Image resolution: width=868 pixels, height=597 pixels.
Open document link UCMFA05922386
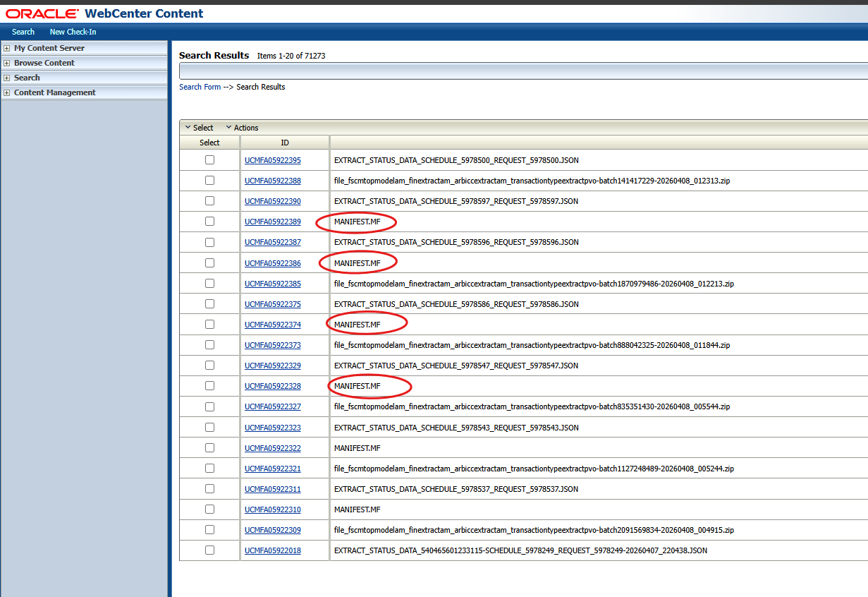tap(273, 263)
